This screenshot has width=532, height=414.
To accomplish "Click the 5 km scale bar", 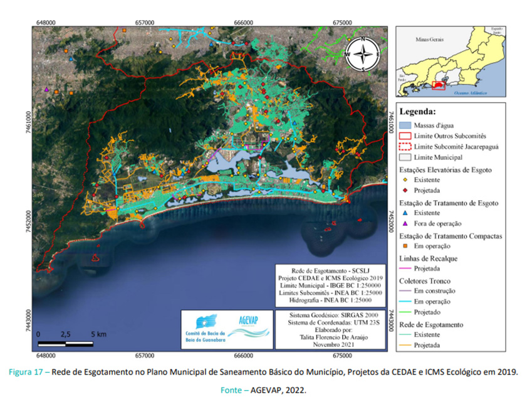I will click(x=66, y=343).
